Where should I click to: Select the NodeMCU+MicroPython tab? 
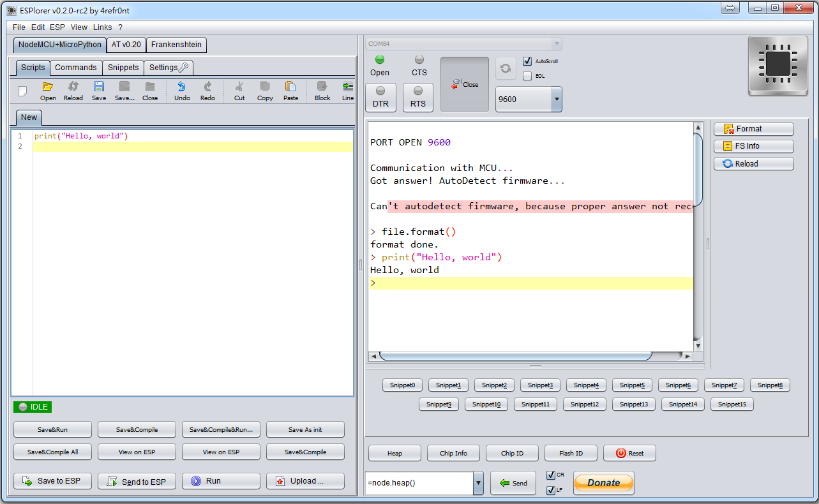[x=60, y=45]
